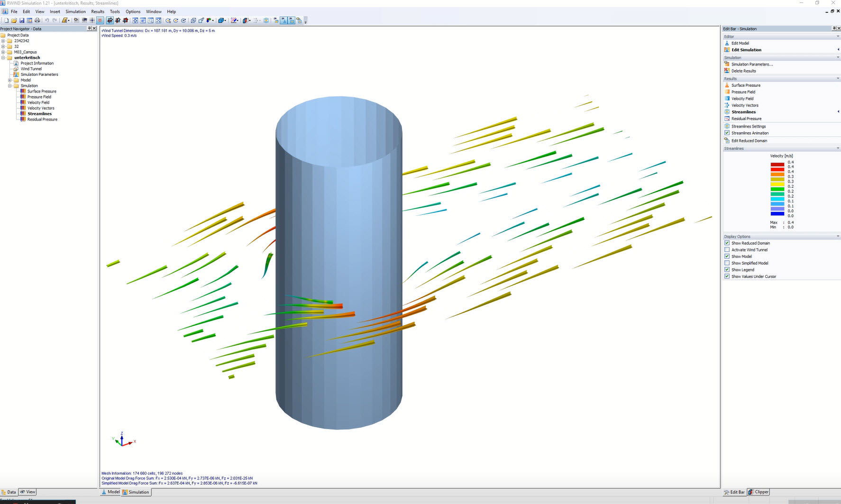Viewport: 841px width, 504px height.
Task: Click the Velocity Field result icon
Action: pyautogui.click(x=727, y=99)
